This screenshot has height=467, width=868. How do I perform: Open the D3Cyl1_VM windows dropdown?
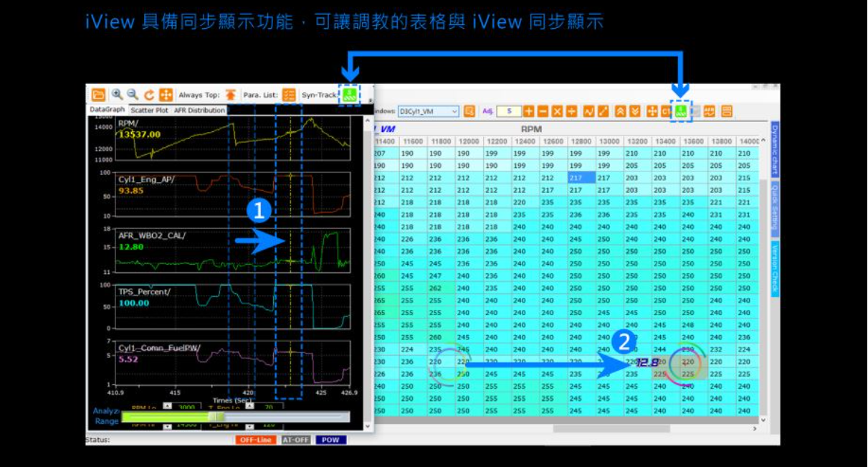click(429, 111)
